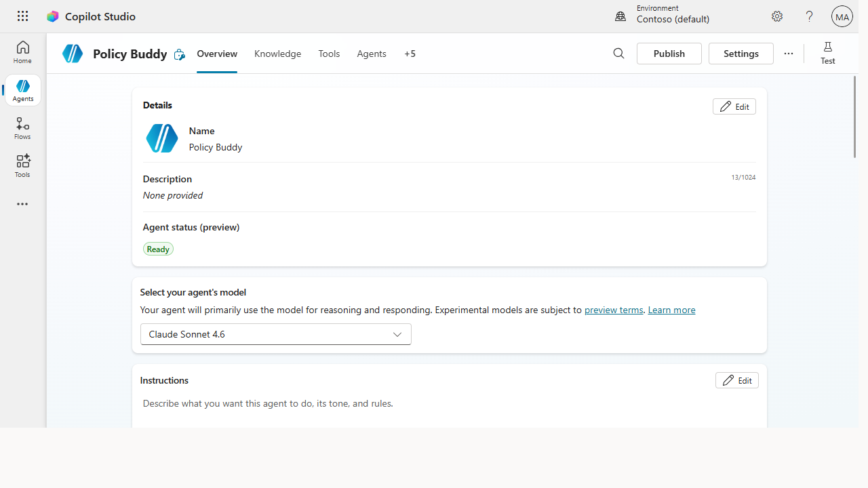Open the environment picker icon
This screenshot has width=868, height=488.
[x=620, y=16]
